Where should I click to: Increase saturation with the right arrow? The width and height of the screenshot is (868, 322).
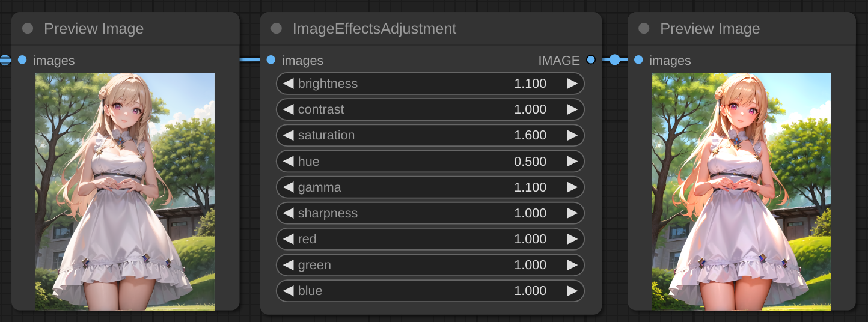coord(572,135)
